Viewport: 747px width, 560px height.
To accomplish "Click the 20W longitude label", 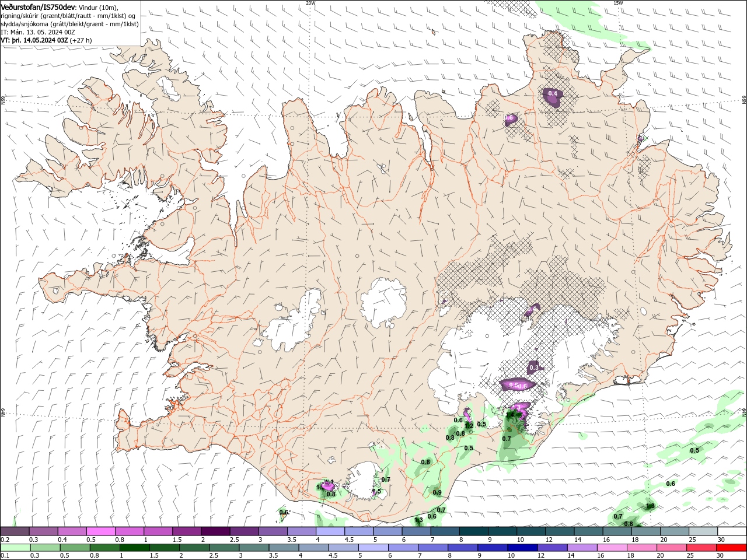I will [310, 3].
